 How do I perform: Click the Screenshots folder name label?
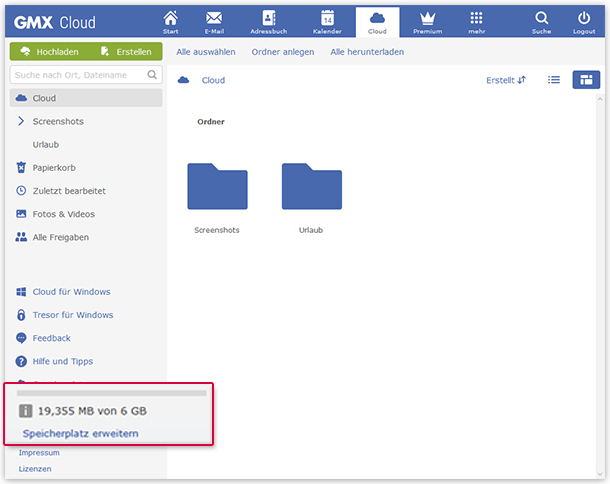click(x=217, y=230)
